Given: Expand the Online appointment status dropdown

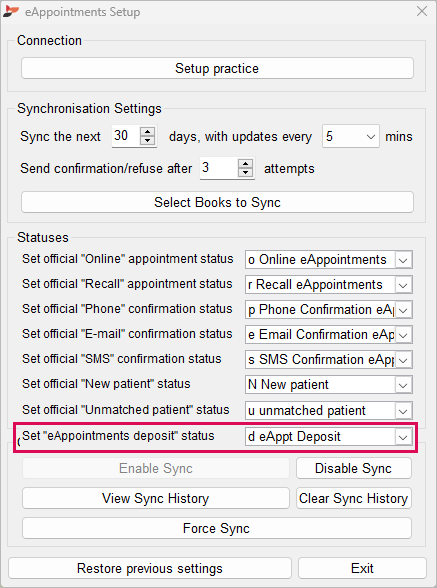Looking at the screenshot, I should (403, 260).
